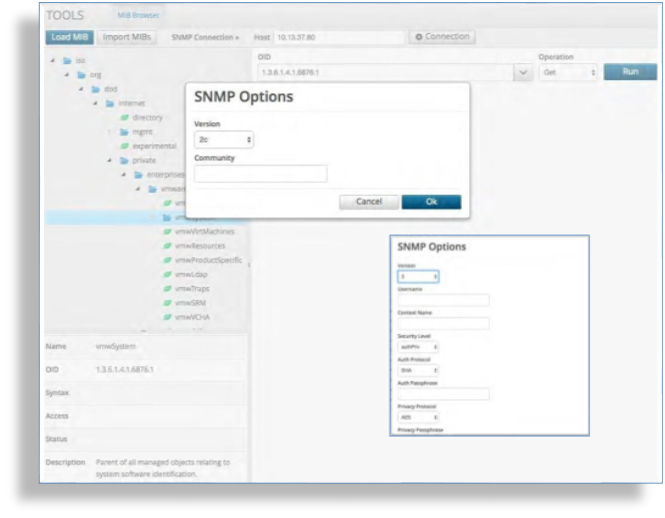
Task: Click the vmwTraps leaf icon
Action: pos(167,289)
